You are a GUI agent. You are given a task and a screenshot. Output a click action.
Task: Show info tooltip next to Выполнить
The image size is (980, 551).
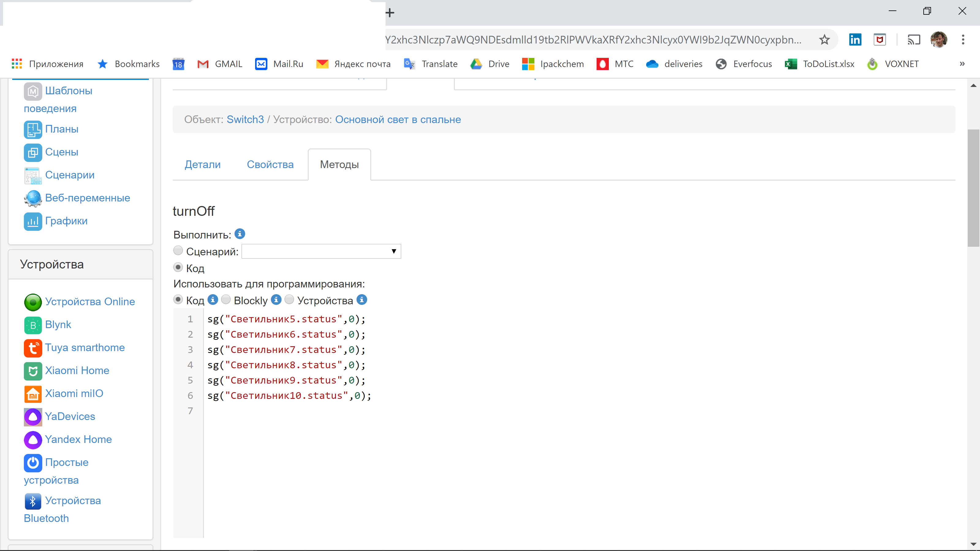tap(240, 234)
